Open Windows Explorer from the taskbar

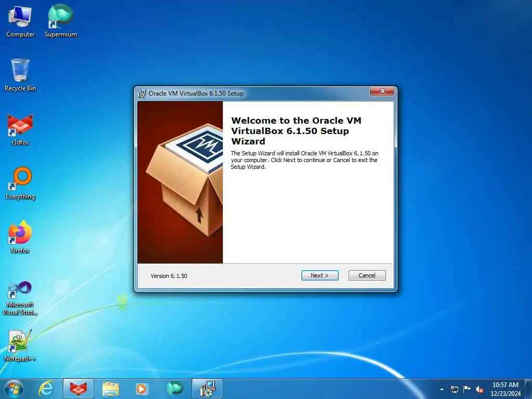pyautogui.click(x=110, y=389)
